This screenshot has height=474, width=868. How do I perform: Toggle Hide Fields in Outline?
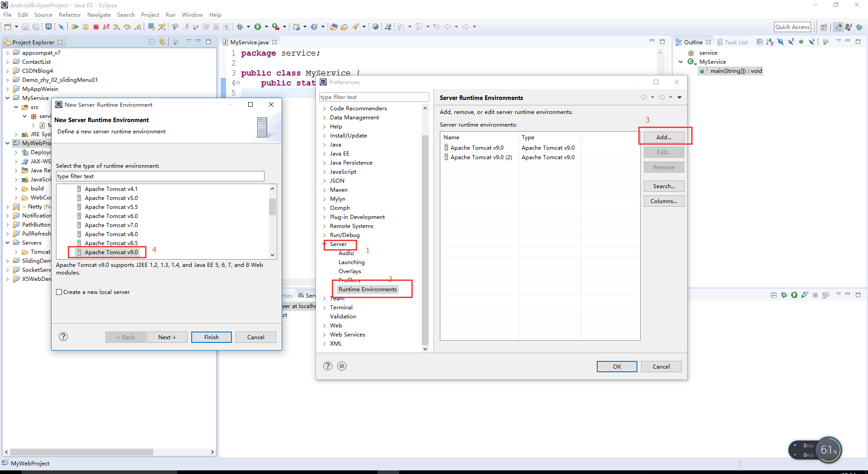pos(780,42)
